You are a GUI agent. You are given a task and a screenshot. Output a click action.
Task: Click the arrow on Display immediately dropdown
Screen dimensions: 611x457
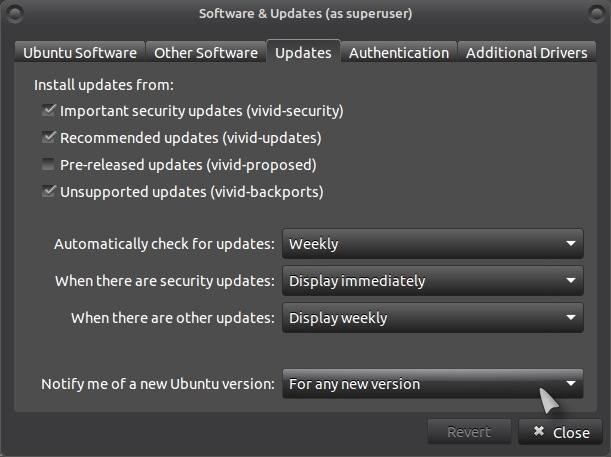[571, 281]
